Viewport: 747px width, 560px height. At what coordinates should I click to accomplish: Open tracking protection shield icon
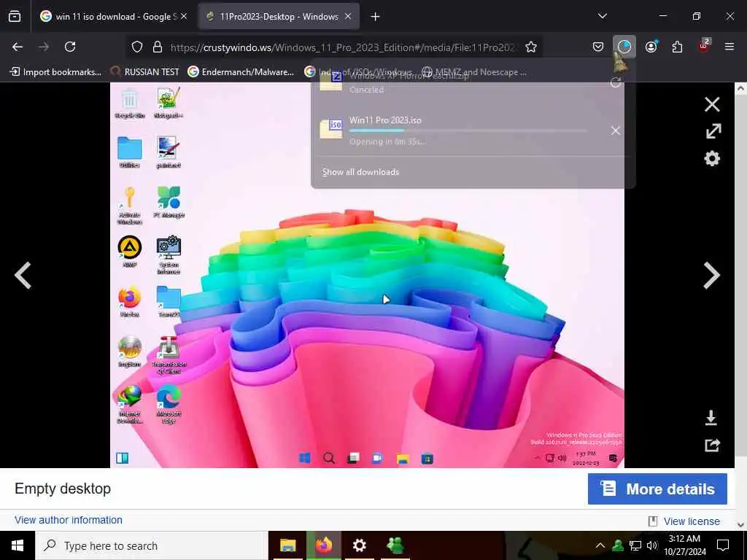pyautogui.click(x=137, y=47)
